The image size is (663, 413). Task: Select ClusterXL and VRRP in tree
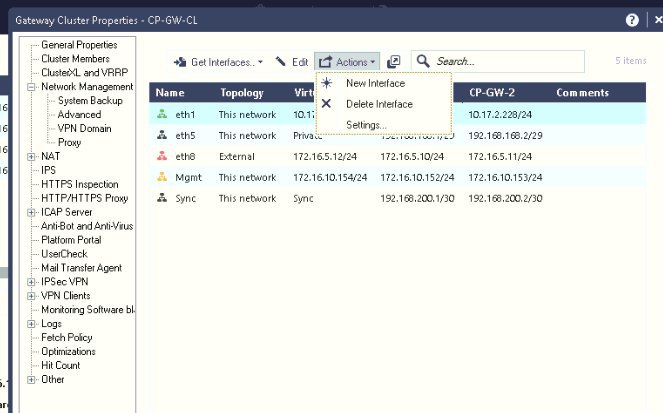(85, 73)
